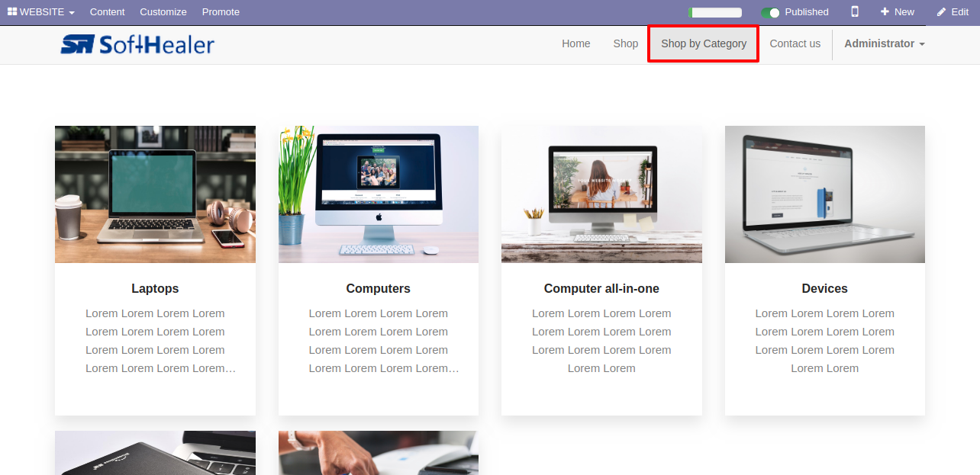Open the partially visible hand category image
This screenshot has width=980, height=475.
[379, 453]
